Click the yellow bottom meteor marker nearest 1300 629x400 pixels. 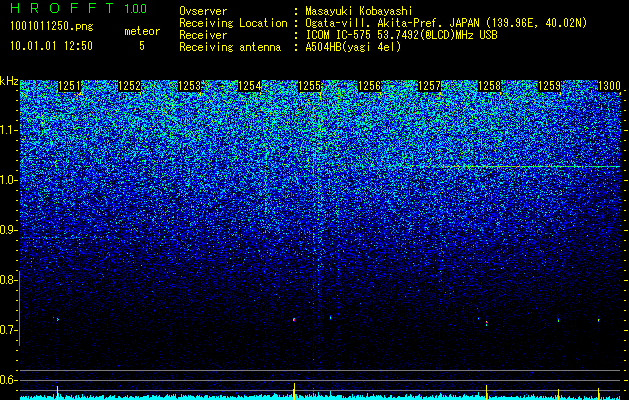[x=599, y=394]
